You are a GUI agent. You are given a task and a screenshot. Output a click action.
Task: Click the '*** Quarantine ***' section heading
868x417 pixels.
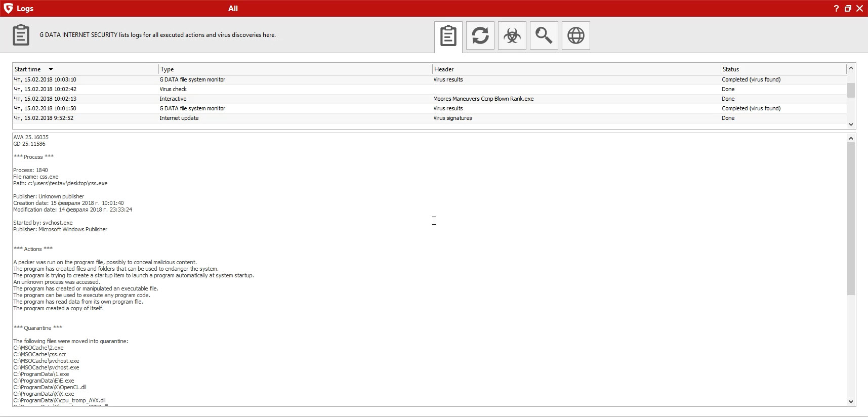[38, 328]
